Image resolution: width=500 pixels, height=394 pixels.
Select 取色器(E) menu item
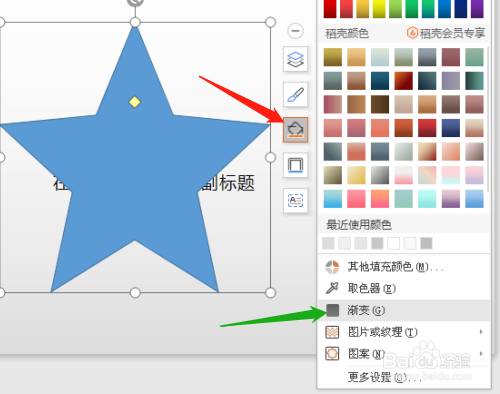click(404, 288)
